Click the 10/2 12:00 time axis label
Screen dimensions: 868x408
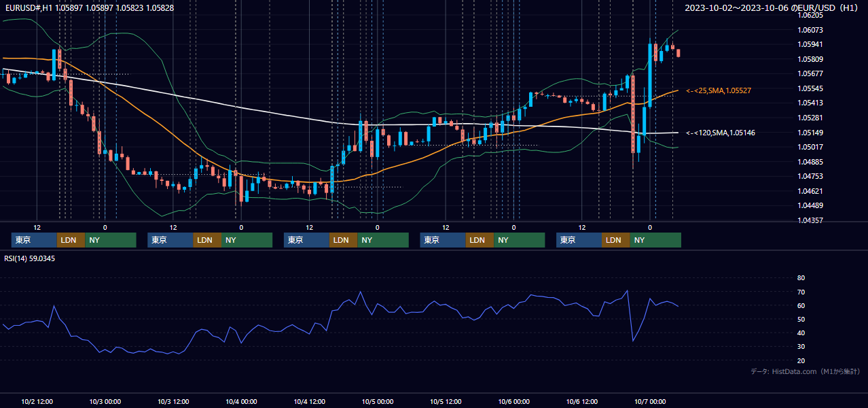click(x=37, y=402)
